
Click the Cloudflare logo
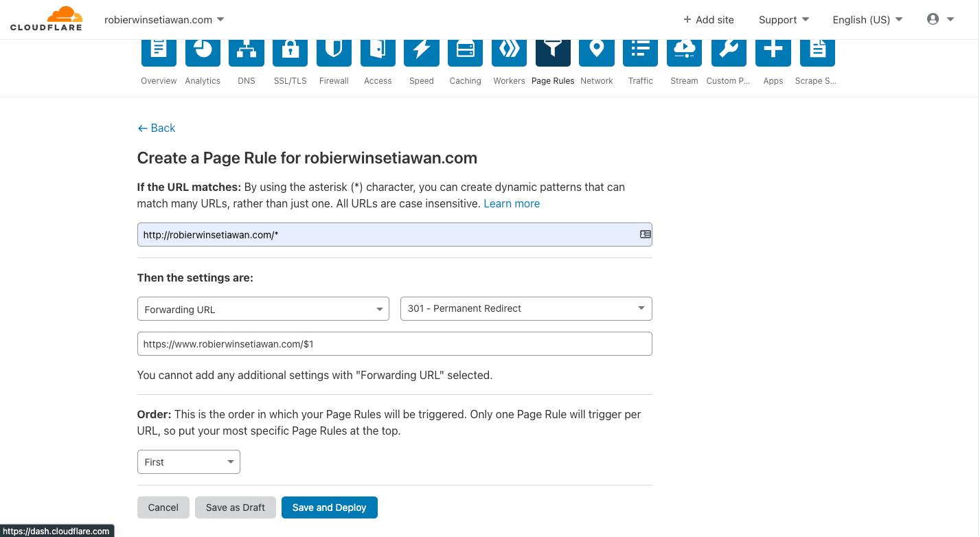tap(46, 19)
